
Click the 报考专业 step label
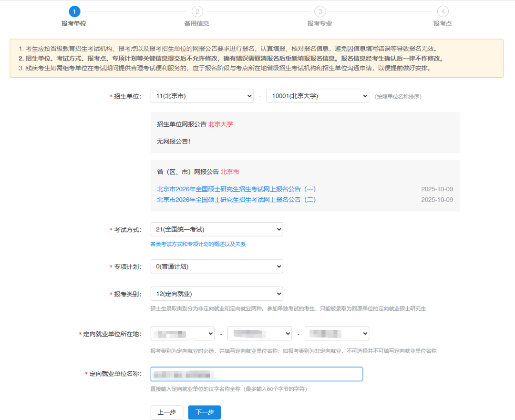(x=319, y=23)
